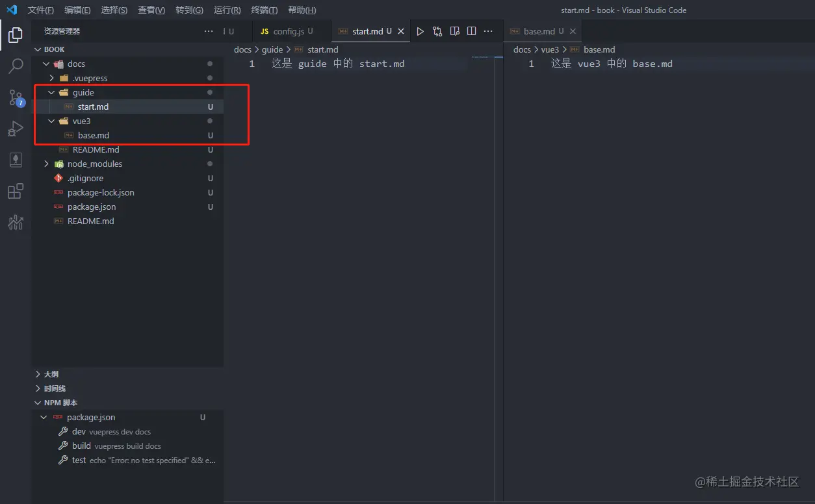This screenshot has height=504, width=815.
Task: Click the docs breadcrumb in the base.md editor
Action: click(522, 49)
